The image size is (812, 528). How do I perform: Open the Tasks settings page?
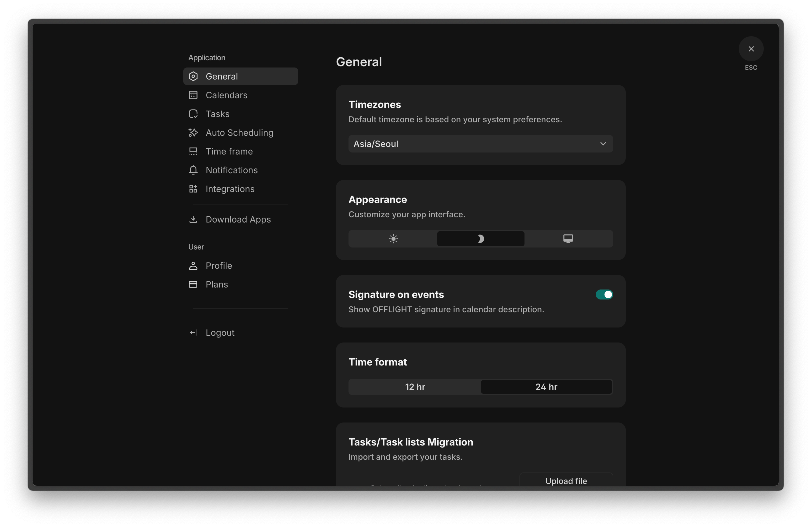pos(241,114)
